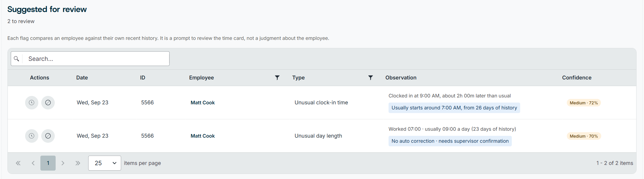Click the 'Unusual day length' type cell

pos(318,136)
